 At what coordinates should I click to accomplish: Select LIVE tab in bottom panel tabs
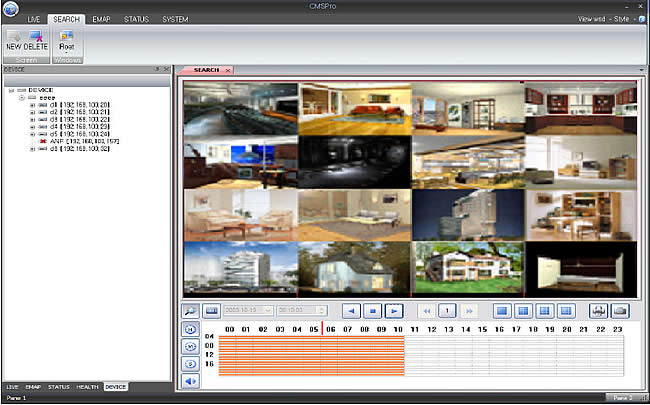12,387
